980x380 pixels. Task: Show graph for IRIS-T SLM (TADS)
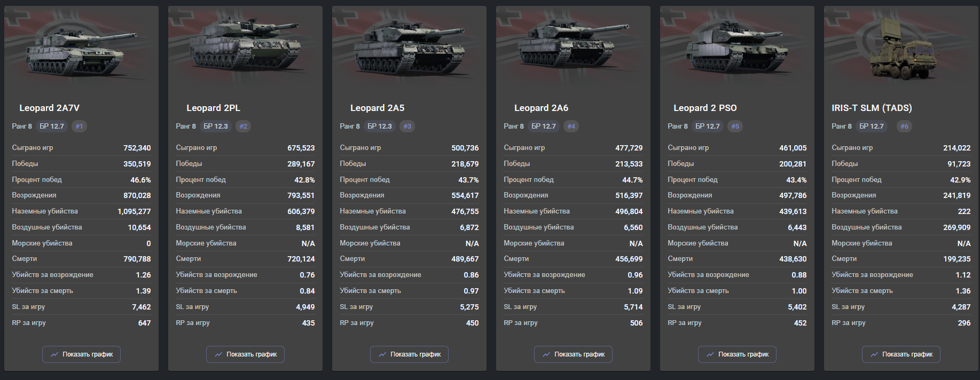tap(901, 354)
